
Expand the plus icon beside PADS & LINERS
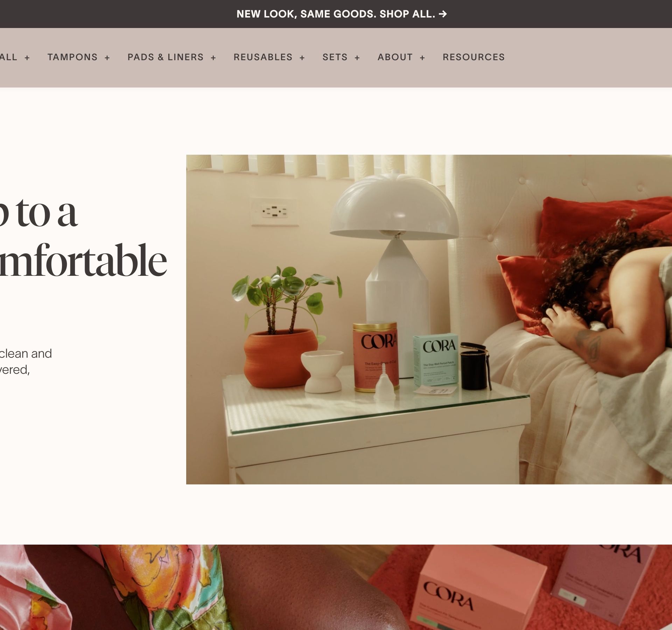pos(213,58)
